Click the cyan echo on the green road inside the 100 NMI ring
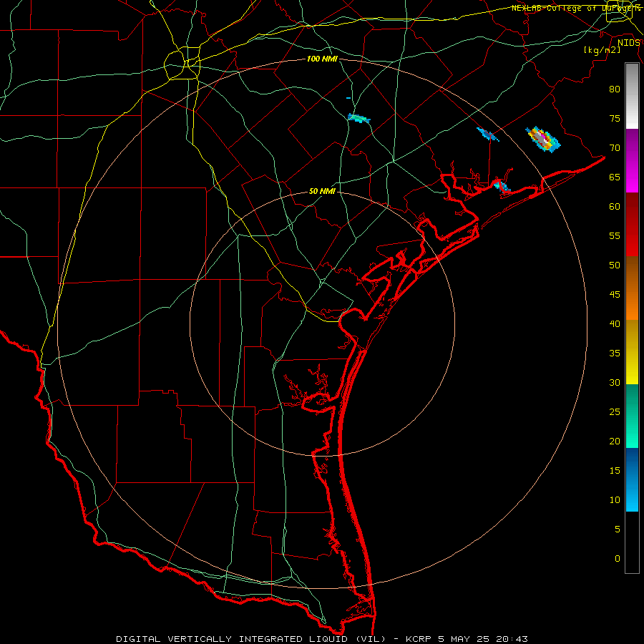 click(x=359, y=119)
